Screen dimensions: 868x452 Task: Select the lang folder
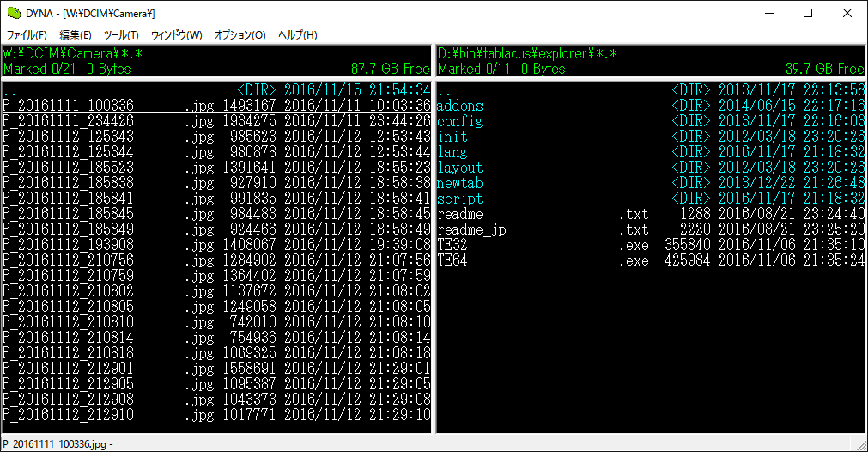651,152
